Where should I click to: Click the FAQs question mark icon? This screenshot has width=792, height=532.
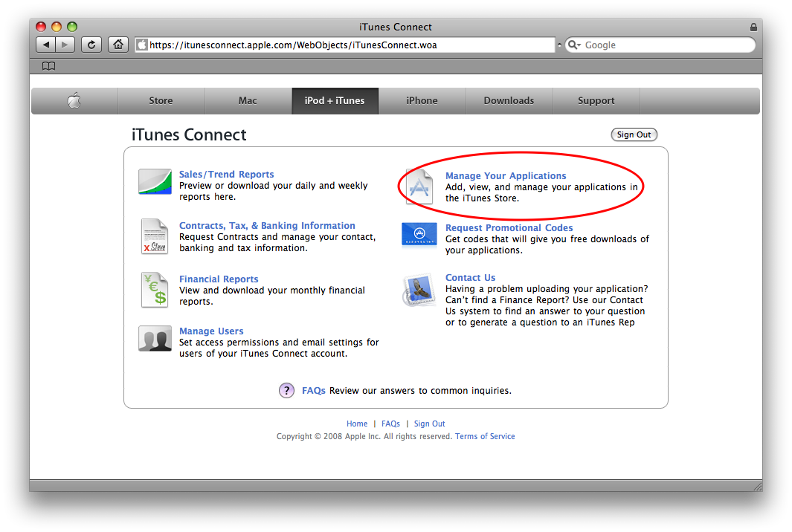click(286, 390)
